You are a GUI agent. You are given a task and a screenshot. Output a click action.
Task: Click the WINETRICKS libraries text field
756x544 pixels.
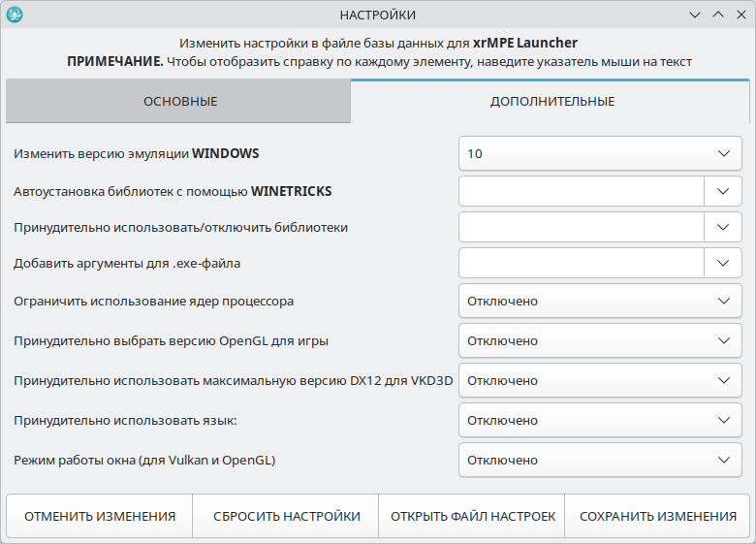pyautogui.click(x=581, y=191)
